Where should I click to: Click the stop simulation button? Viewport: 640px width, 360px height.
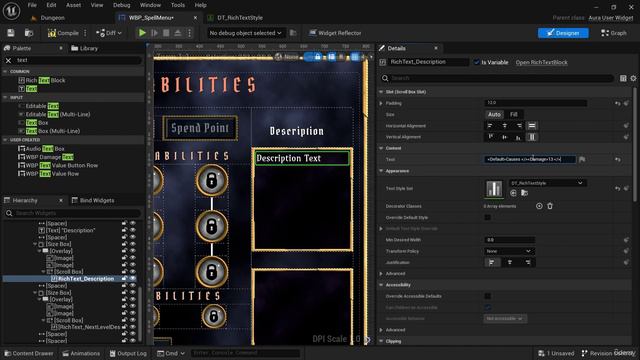point(166,33)
